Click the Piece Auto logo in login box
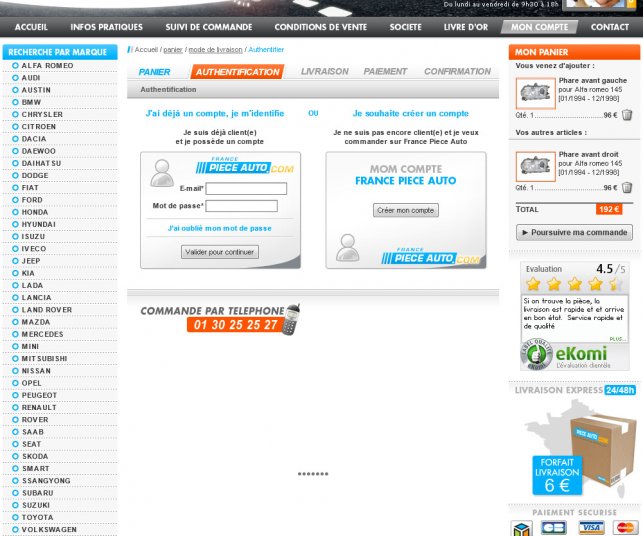Viewport: 643px width, 536px height. [245, 165]
